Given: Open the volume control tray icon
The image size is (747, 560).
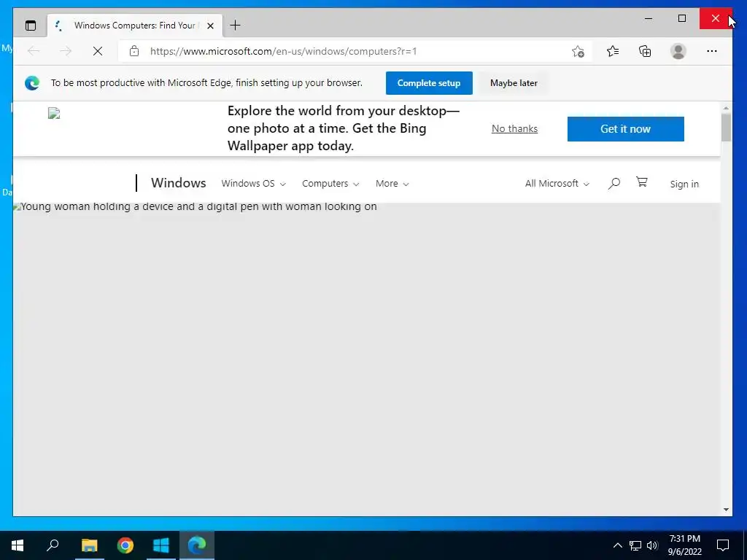Looking at the screenshot, I should pos(652,545).
